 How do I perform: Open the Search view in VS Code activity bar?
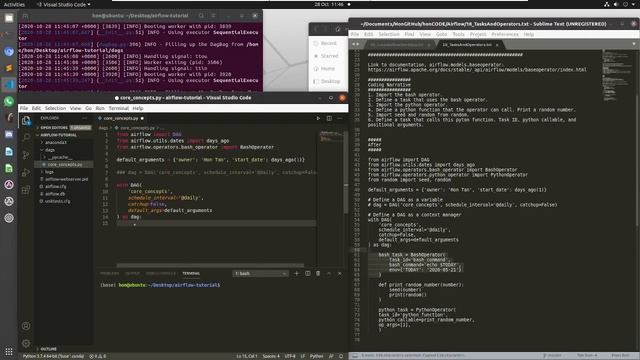coord(26,137)
